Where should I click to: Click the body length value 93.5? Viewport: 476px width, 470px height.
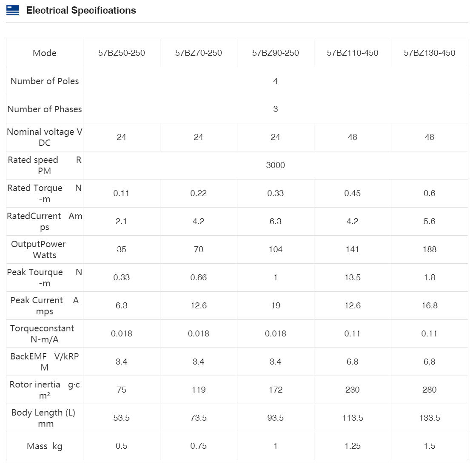[276, 418]
